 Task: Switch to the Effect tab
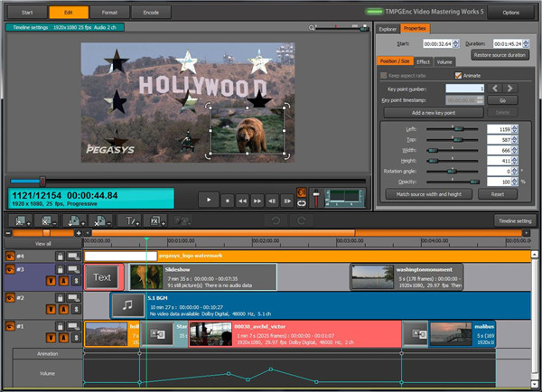pos(423,61)
